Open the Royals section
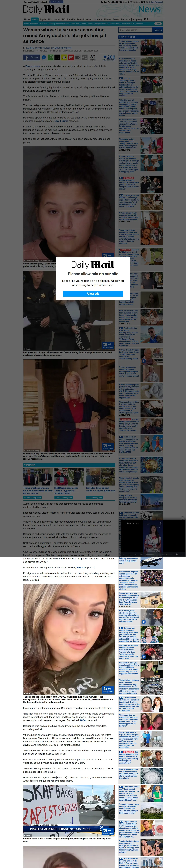The width and height of the screenshot is (186, 868). [x=43, y=19]
